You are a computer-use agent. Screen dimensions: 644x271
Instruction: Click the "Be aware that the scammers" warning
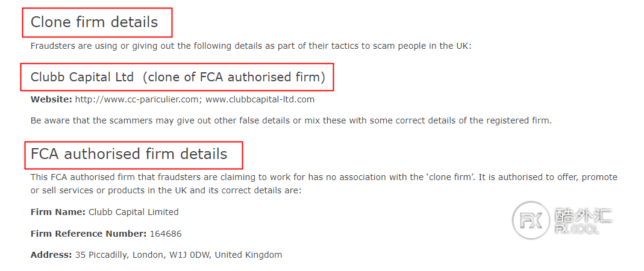coord(291,120)
